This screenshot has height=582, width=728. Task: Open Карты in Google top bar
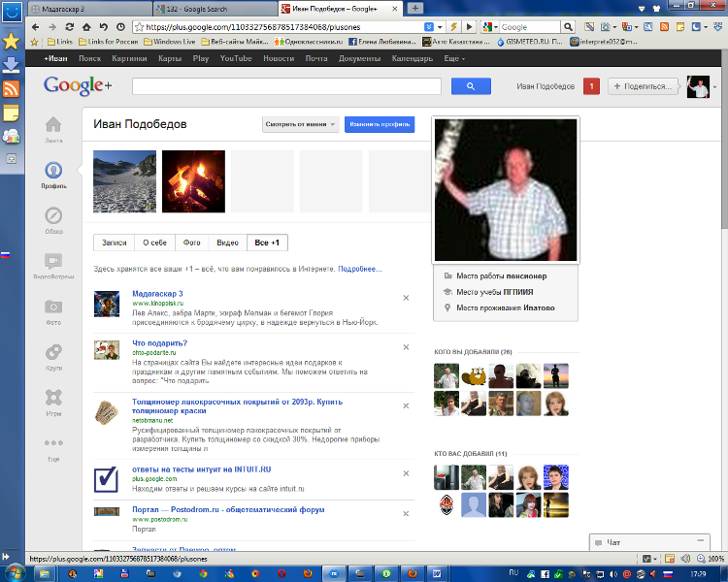pyautogui.click(x=170, y=58)
